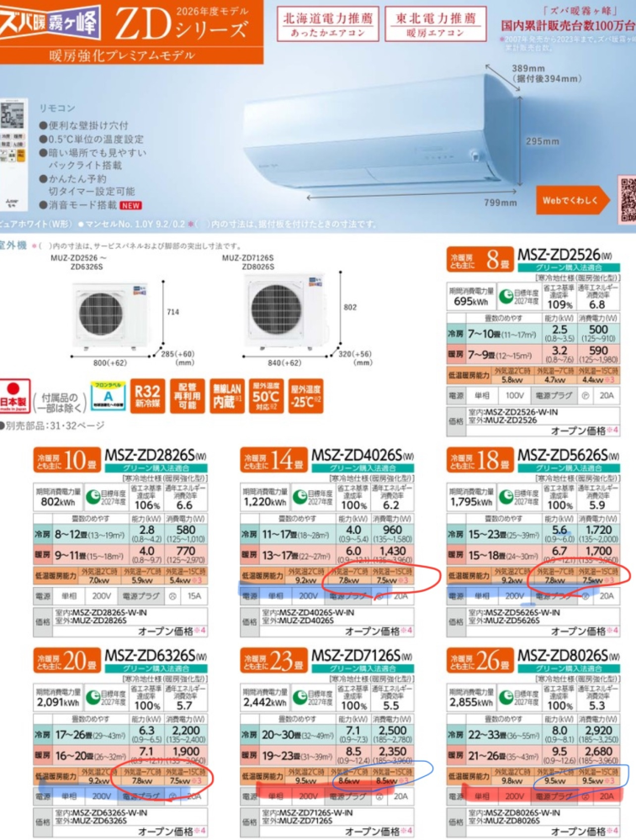Click the 2,855kWh annual consumption value
This screenshot has height=840, width=636.
[x=471, y=702]
